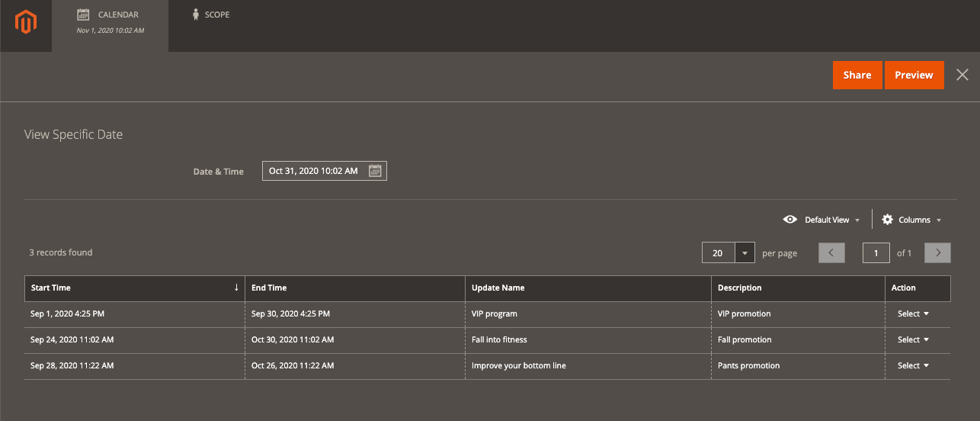Open Select dropdown for VIP program row
The width and height of the screenshot is (980, 421).
coord(913,313)
